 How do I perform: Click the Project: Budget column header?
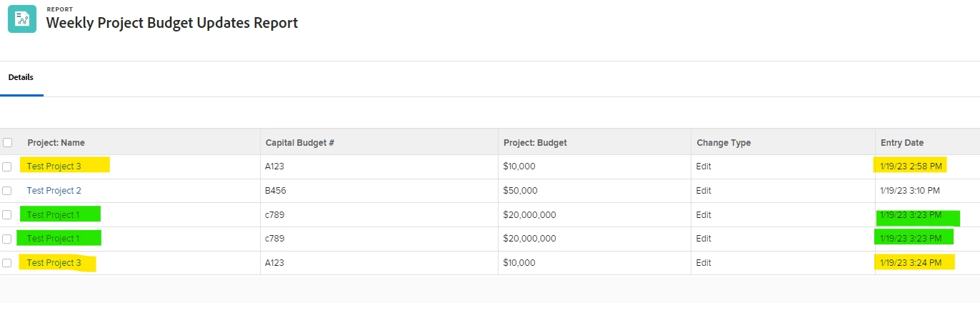coord(535,142)
